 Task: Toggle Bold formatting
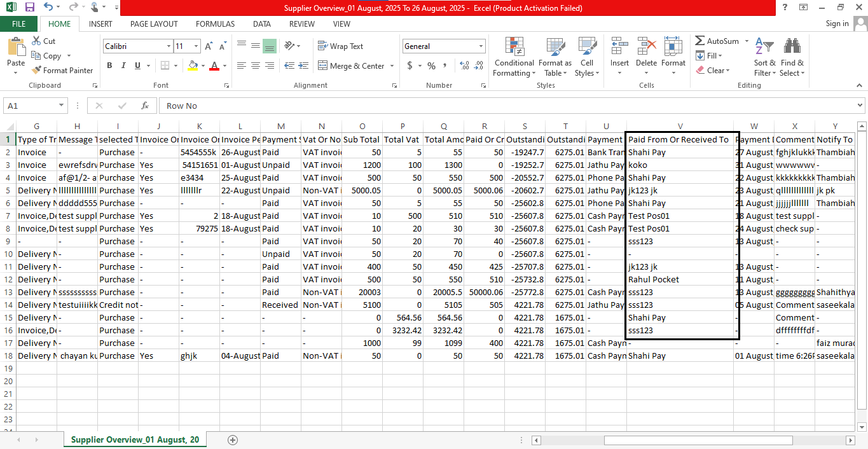pyautogui.click(x=109, y=66)
